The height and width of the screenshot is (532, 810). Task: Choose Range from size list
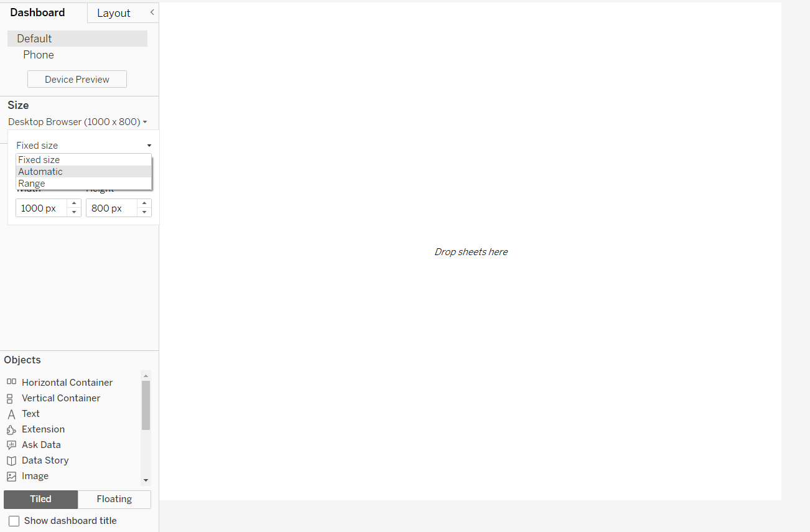click(32, 184)
